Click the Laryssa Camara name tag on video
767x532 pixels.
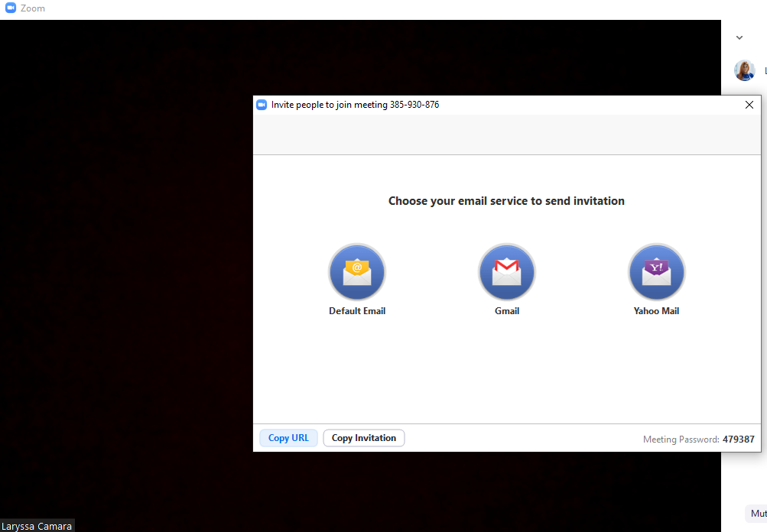(37, 526)
